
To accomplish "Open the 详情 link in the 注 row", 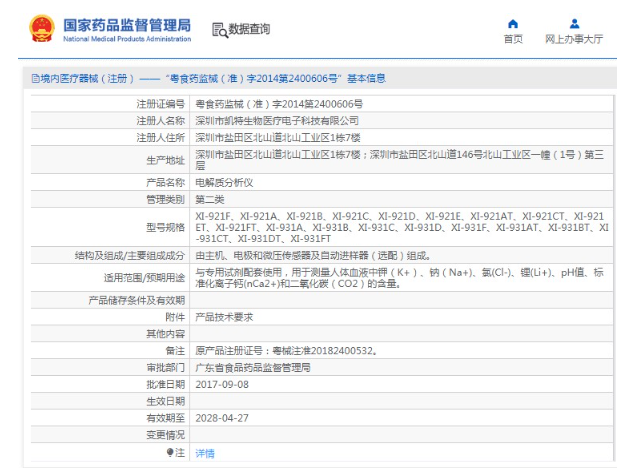I will 205,453.
